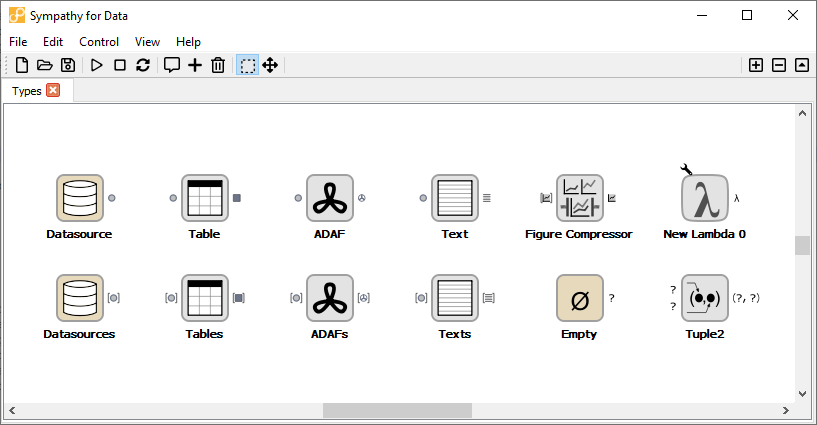Open a flow with the folder icon
Image resolution: width=817 pixels, height=425 pixels.
click(44, 65)
